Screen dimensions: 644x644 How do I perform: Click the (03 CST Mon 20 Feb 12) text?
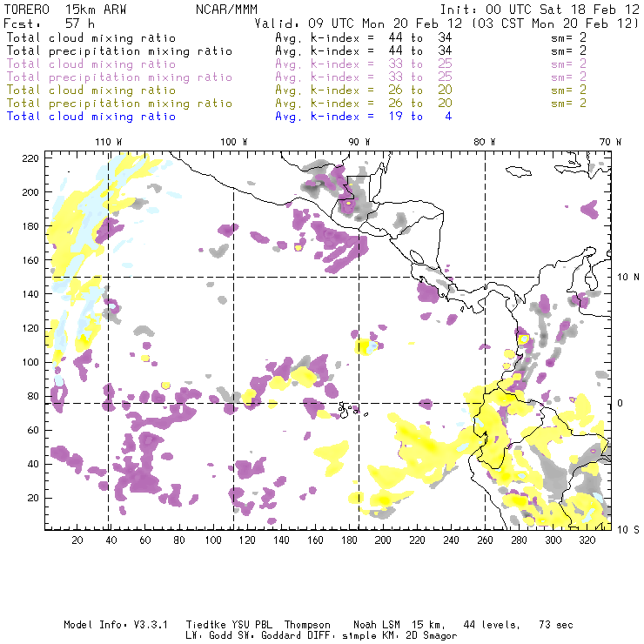point(555,23)
